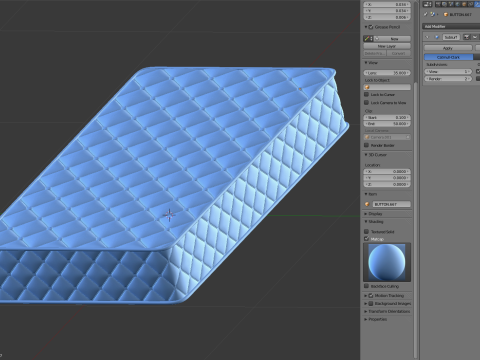The image size is (480, 360).
Task: Select the Render Layers tab icon
Action: pyautogui.click(x=444, y=4)
